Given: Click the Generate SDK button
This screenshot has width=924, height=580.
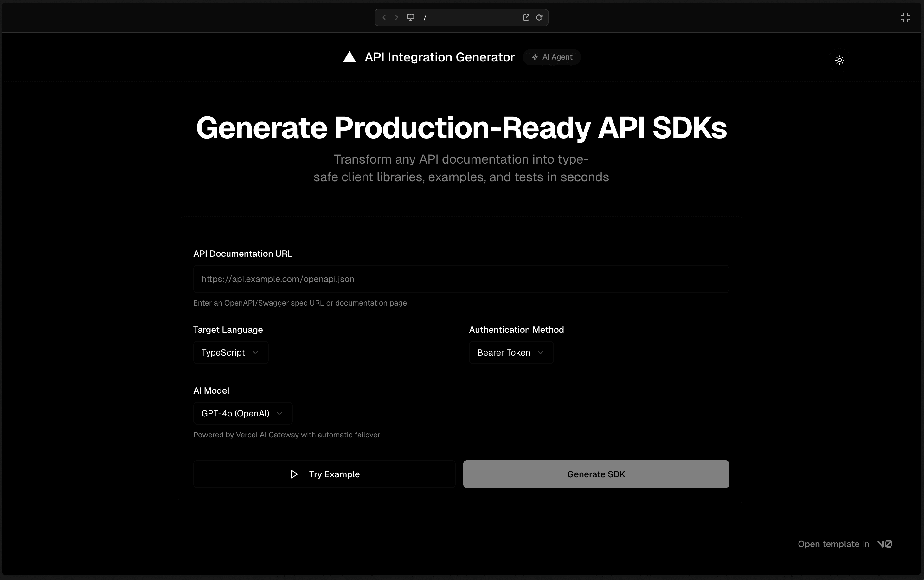Looking at the screenshot, I should pyautogui.click(x=595, y=474).
